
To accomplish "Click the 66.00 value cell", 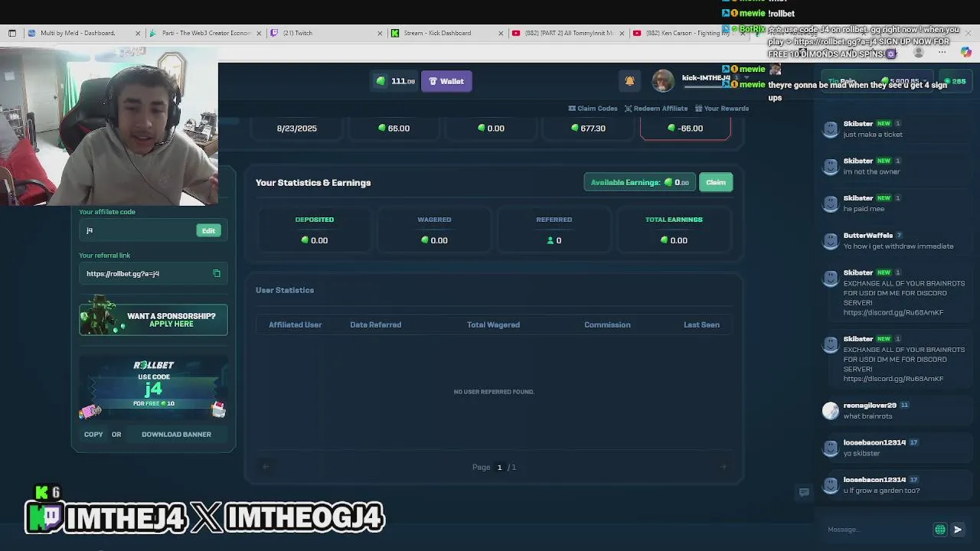I will pos(394,129).
